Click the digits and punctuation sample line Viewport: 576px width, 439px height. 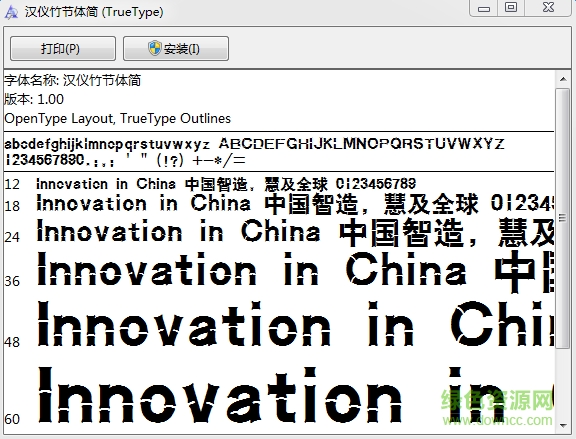pos(125,161)
